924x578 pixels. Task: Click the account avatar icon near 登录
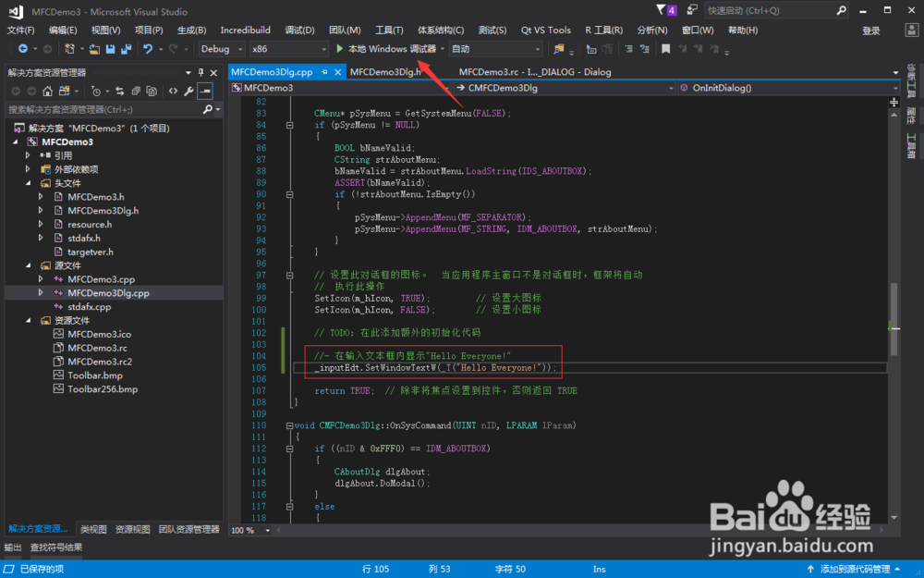910,31
